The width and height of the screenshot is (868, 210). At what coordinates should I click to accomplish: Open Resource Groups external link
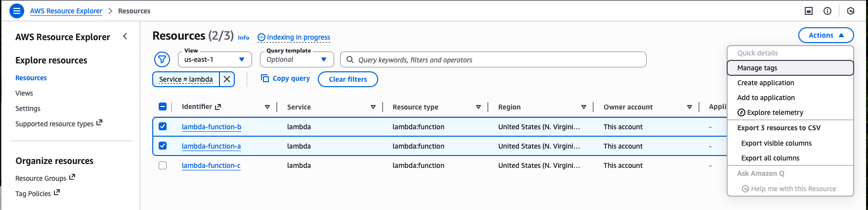coord(72,177)
